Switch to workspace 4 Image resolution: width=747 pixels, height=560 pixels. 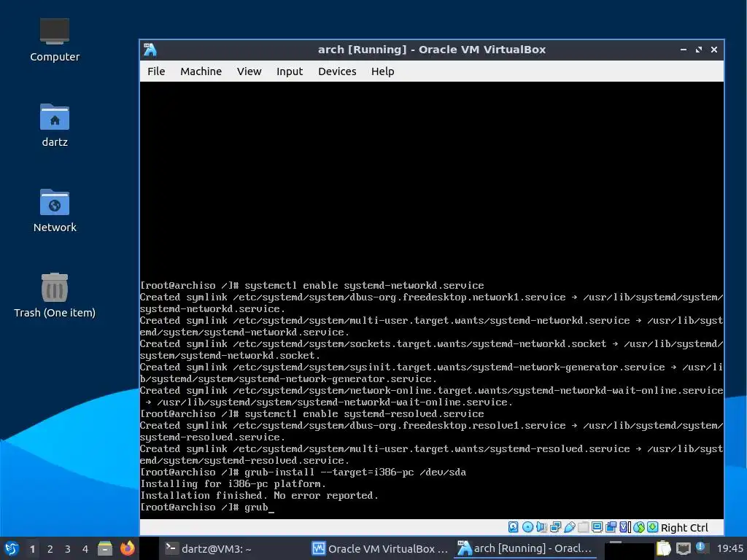coord(85,549)
